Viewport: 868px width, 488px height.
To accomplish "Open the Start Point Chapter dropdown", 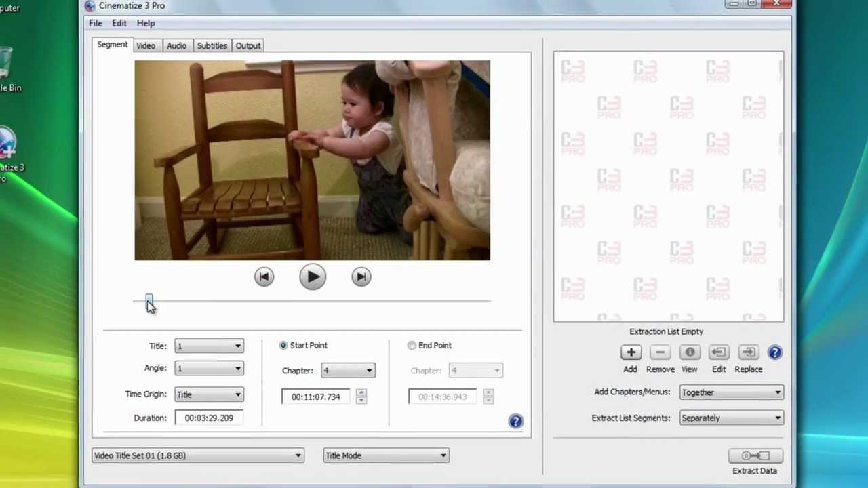I will [x=348, y=371].
